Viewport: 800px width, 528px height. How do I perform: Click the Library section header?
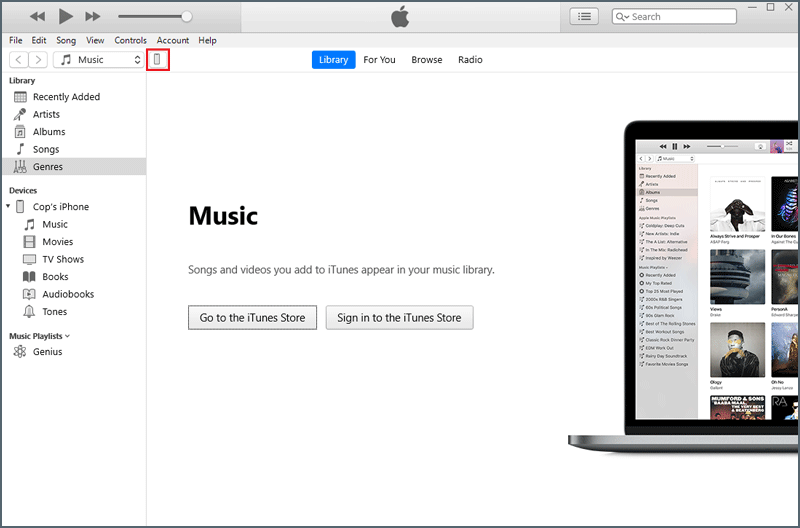coord(22,81)
